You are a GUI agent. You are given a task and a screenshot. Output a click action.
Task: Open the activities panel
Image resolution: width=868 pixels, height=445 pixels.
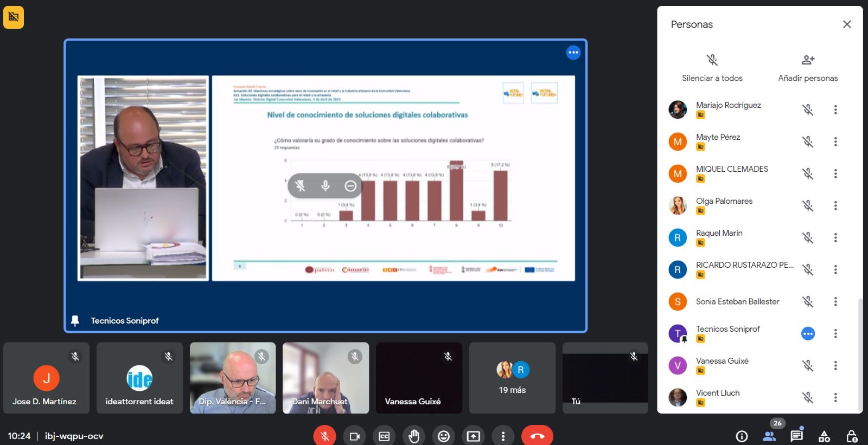tap(824, 436)
